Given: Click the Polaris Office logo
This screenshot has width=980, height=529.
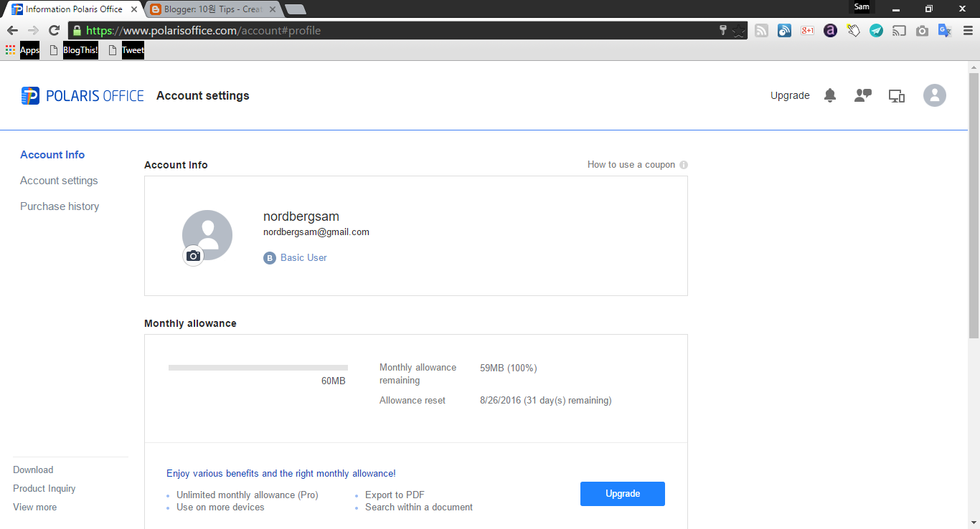Looking at the screenshot, I should pyautogui.click(x=82, y=95).
